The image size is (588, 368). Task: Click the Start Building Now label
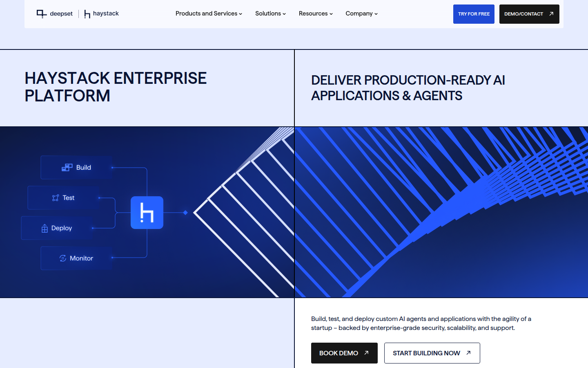click(x=426, y=353)
